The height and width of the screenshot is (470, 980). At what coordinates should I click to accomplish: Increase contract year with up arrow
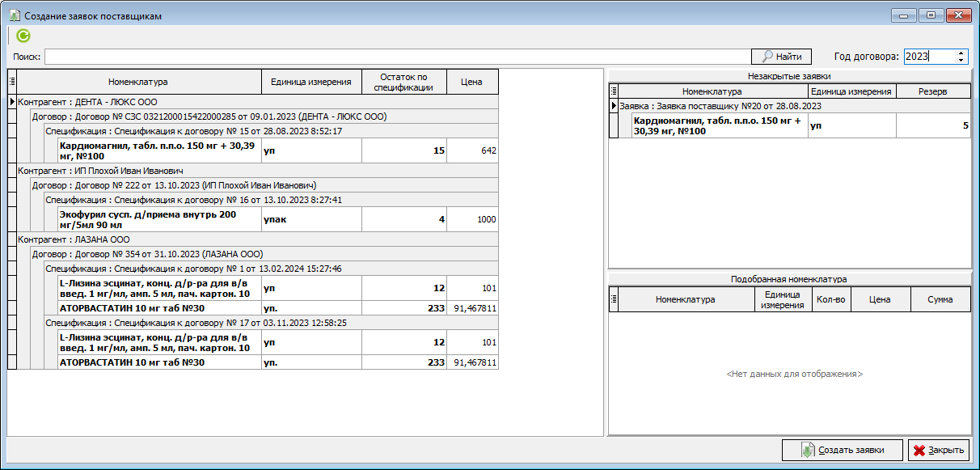tap(961, 53)
